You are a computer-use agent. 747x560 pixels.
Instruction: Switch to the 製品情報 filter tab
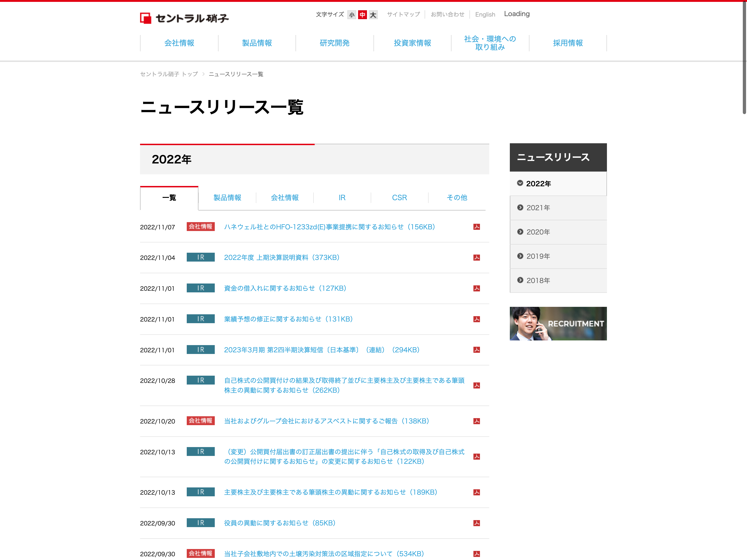pyautogui.click(x=227, y=197)
